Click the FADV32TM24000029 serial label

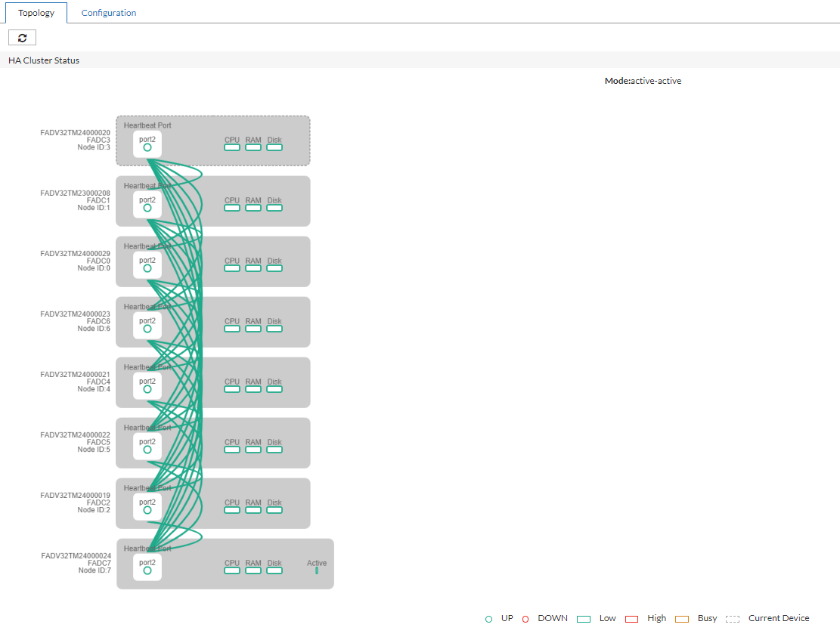pos(75,254)
